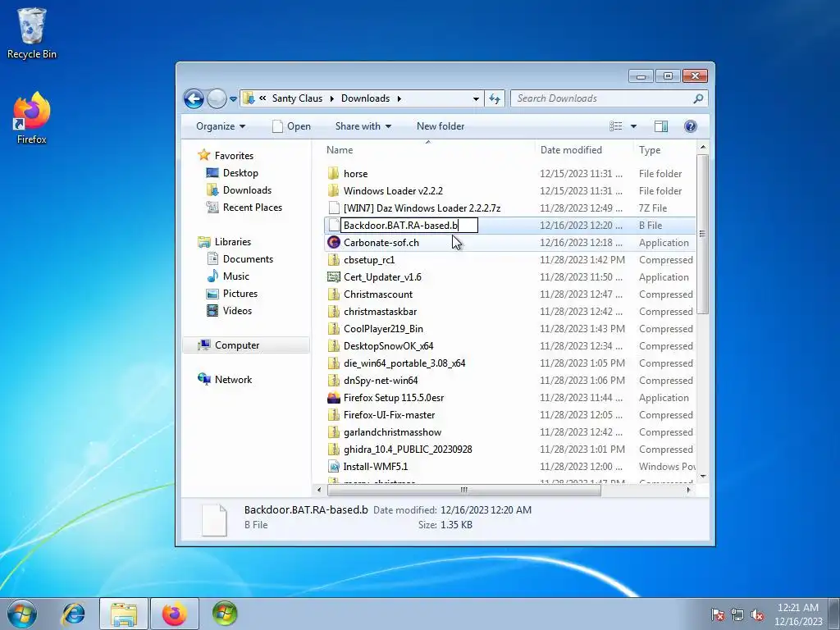This screenshot has height=630, width=840.
Task: Sort by Date modified column header
Action: 571,150
